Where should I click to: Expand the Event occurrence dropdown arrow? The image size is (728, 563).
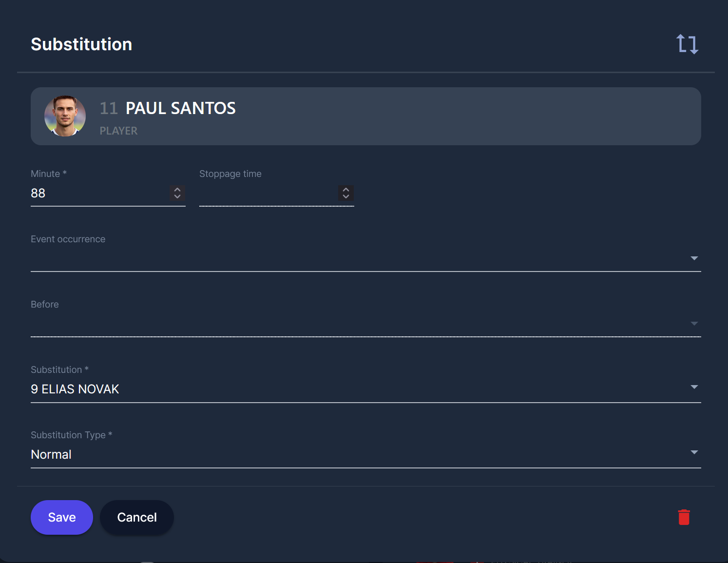694,258
